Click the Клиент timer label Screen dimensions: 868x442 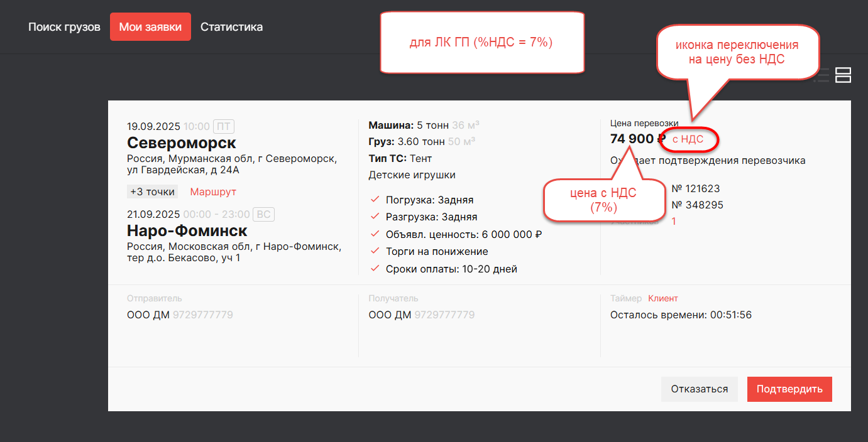[663, 299]
